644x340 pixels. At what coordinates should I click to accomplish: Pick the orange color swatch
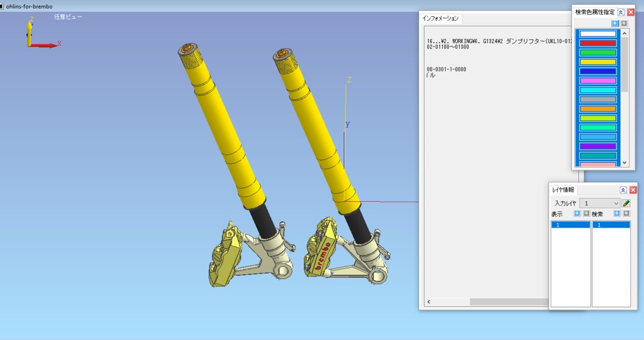[x=598, y=109]
